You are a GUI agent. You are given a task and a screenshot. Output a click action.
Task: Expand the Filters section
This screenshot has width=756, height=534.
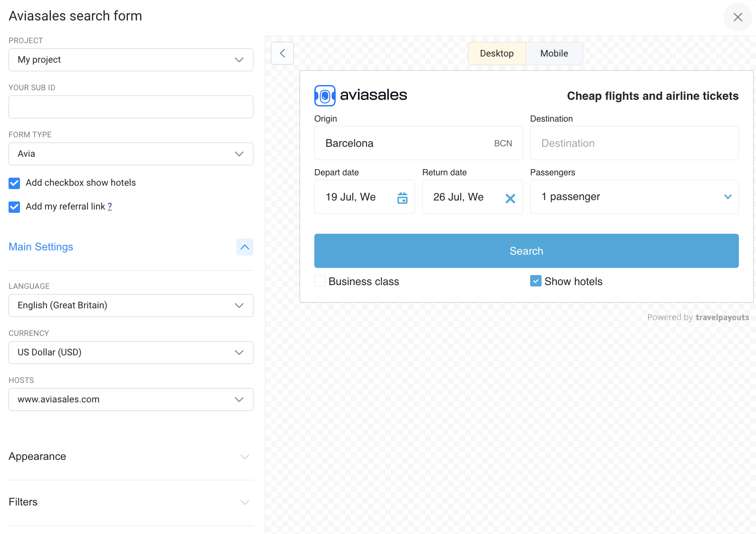click(131, 502)
